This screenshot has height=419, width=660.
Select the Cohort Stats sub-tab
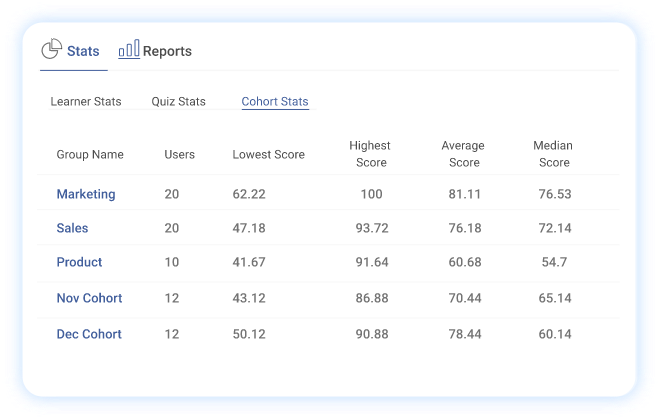click(x=275, y=102)
